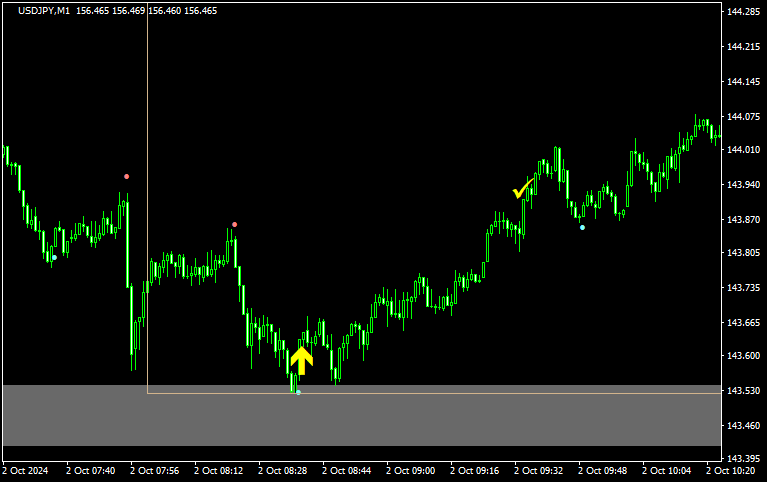Viewport: 767px width, 482px height.
Task: Click the red dot above the first price spike
Action: (127, 176)
